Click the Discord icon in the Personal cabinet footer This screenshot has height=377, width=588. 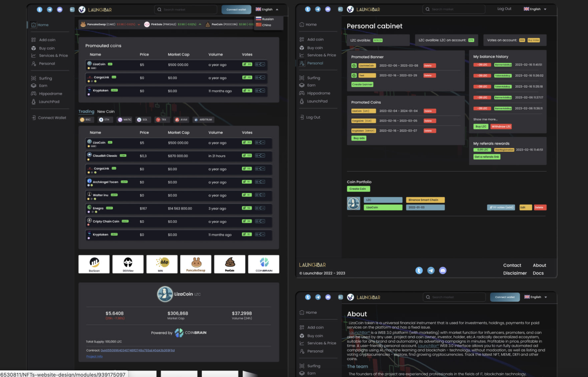pos(443,270)
